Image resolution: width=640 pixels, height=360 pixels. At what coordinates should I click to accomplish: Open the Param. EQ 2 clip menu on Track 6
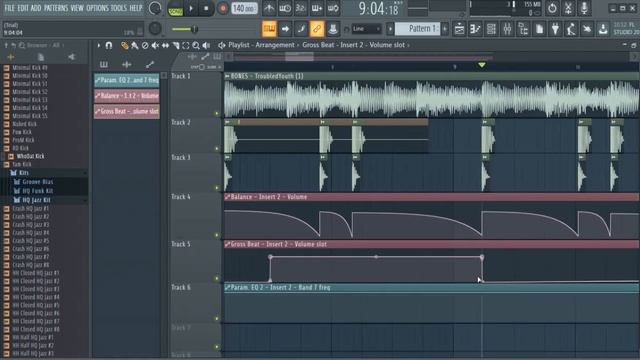[x=227, y=288]
